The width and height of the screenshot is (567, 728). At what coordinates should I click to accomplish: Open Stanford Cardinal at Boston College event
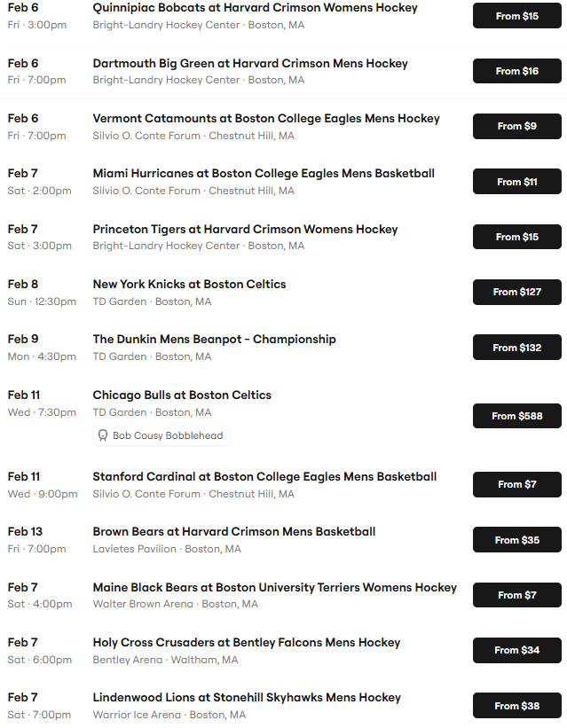click(264, 477)
